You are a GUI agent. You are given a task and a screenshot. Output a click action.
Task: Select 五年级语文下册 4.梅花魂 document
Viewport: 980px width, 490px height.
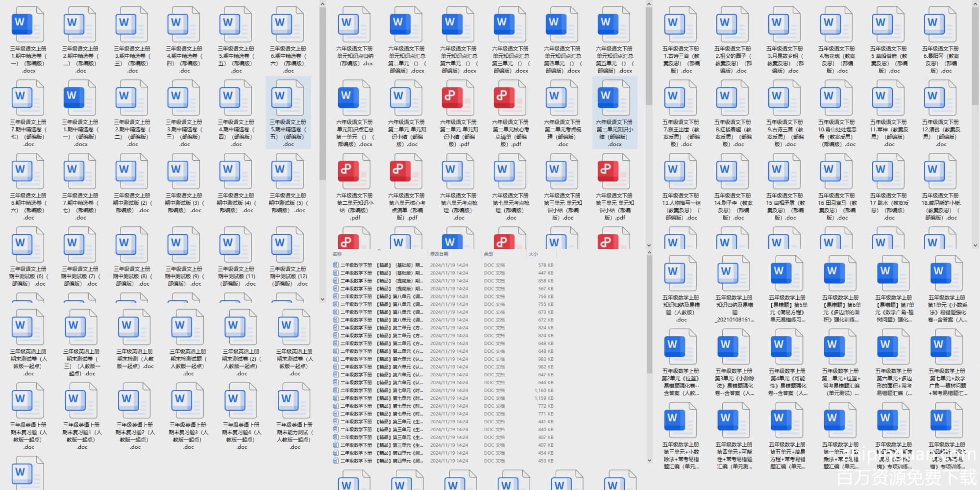[836, 24]
